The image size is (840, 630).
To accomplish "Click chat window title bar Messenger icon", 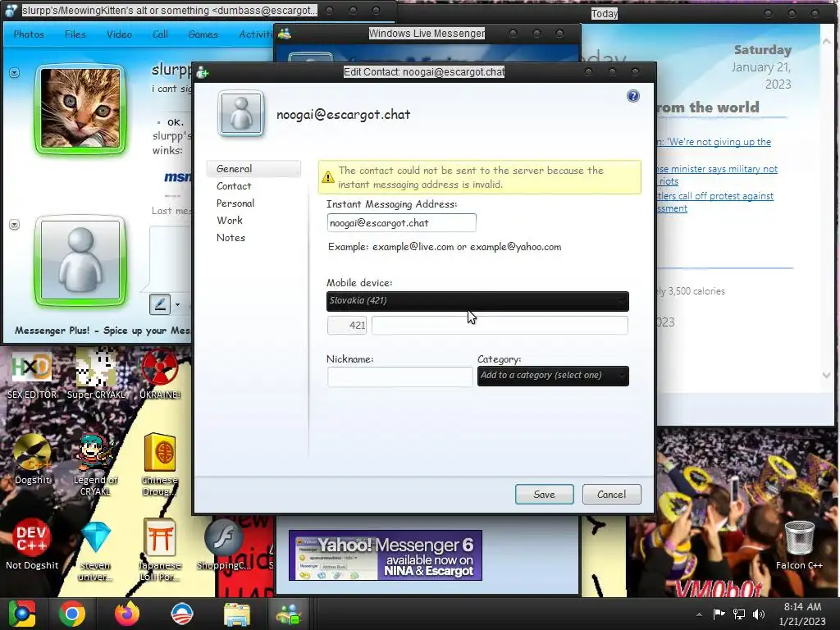I will [x=11, y=10].
